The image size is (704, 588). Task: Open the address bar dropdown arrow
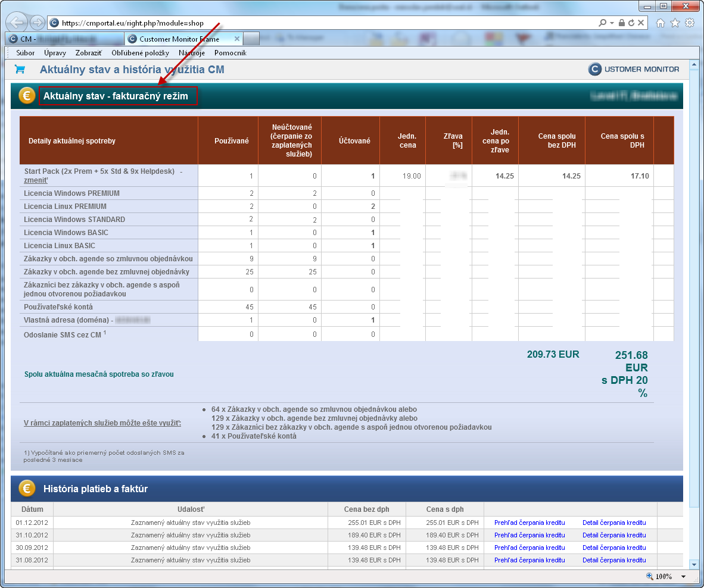coord(612,23)
